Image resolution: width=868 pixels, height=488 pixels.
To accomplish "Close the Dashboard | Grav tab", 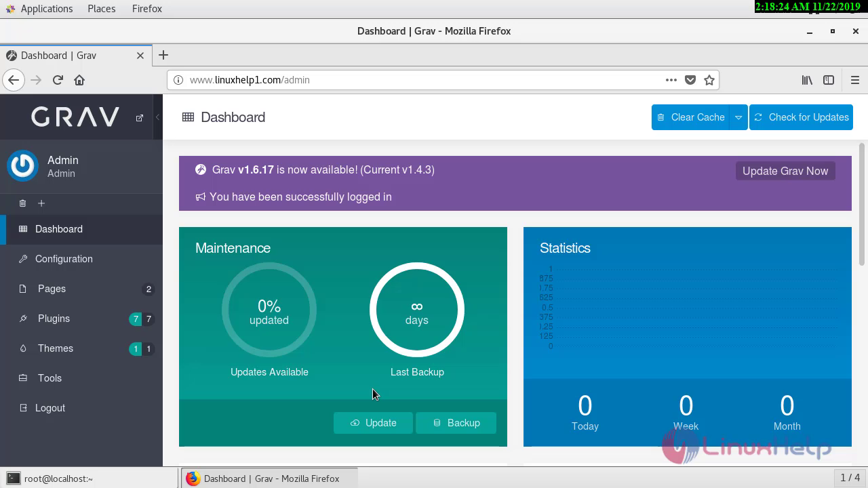I will (140, 56).
